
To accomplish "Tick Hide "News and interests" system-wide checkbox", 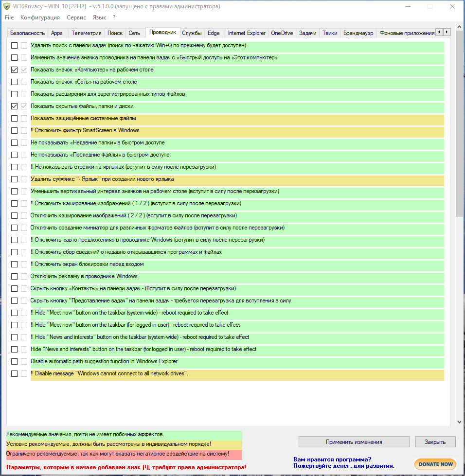I will coord(14,337).
